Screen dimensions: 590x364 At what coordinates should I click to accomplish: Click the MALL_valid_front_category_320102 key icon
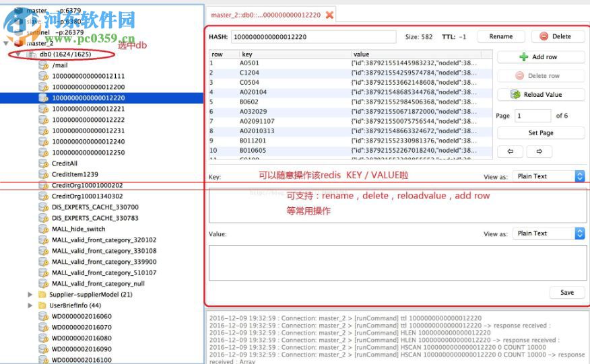[x=44, y=240]
